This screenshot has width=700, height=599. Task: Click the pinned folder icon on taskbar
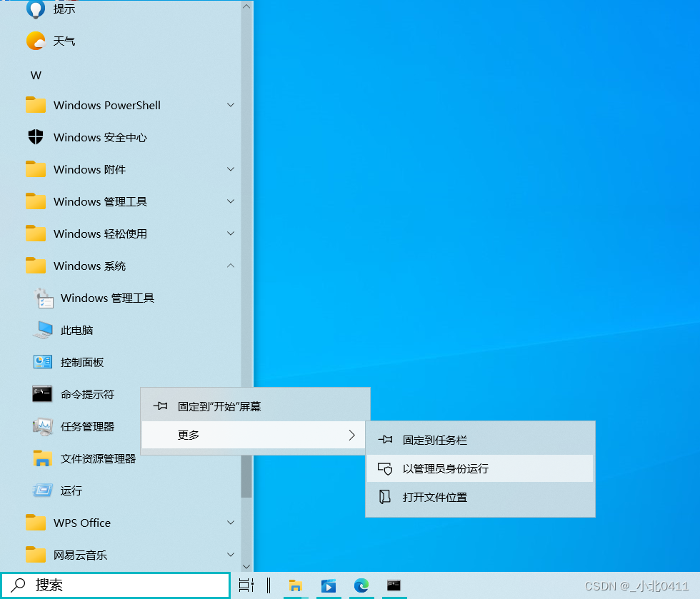click(x=296, y=585)
